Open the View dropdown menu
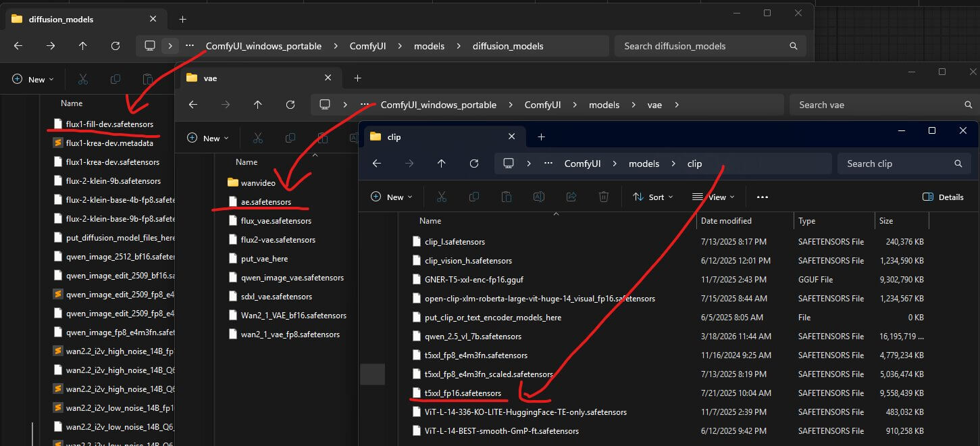The image size is (980, 446). point(714,197)
